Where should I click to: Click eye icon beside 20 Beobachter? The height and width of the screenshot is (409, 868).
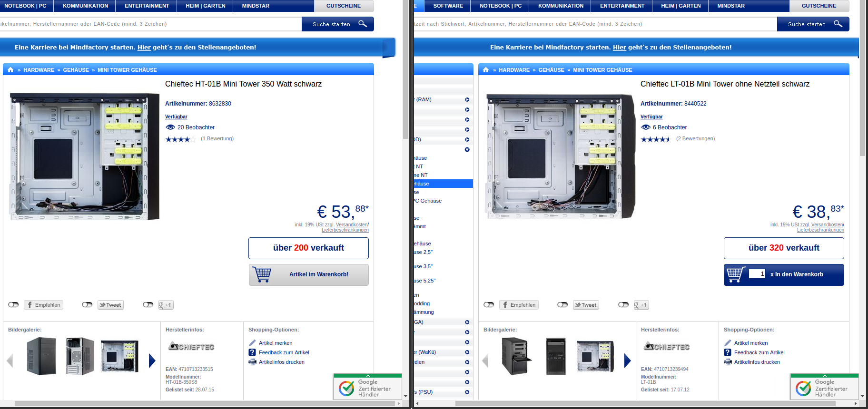point(170,127)
